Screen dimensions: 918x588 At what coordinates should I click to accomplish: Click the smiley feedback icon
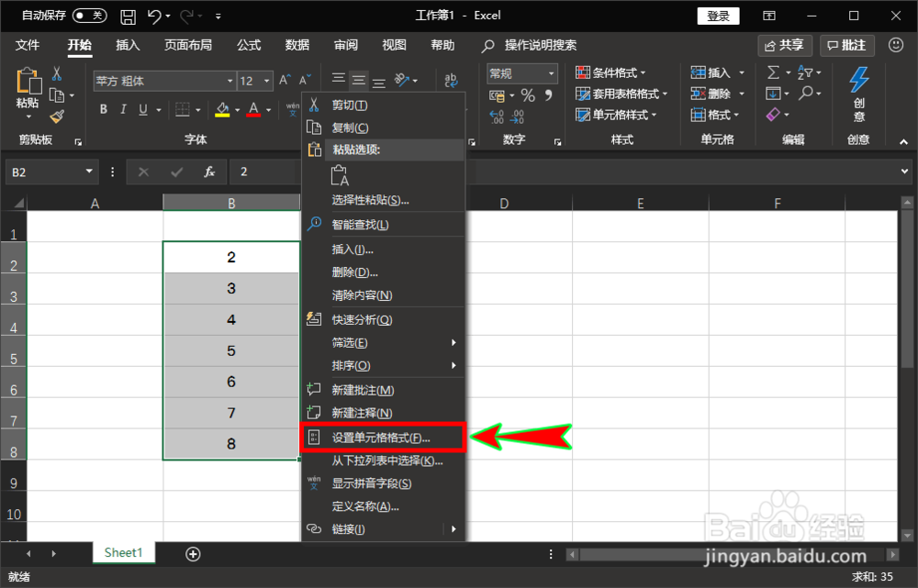[x=895, y=45]
